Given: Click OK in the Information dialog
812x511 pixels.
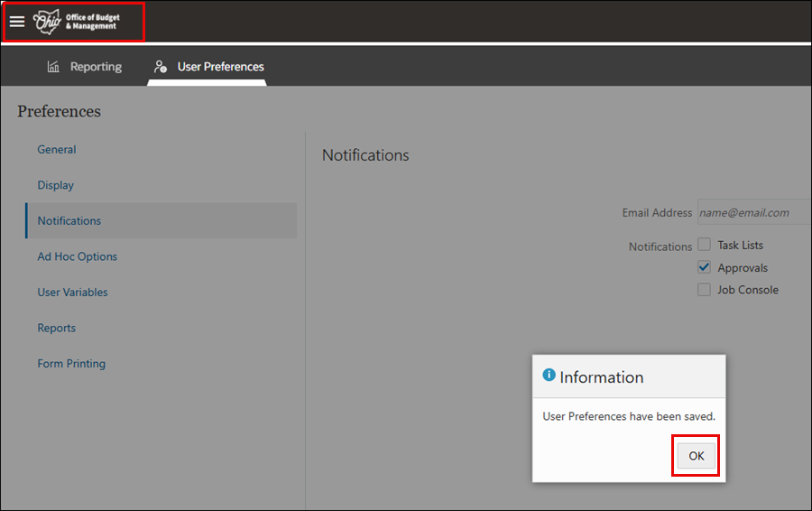Looking at the screenshot, I should point(696,456).
